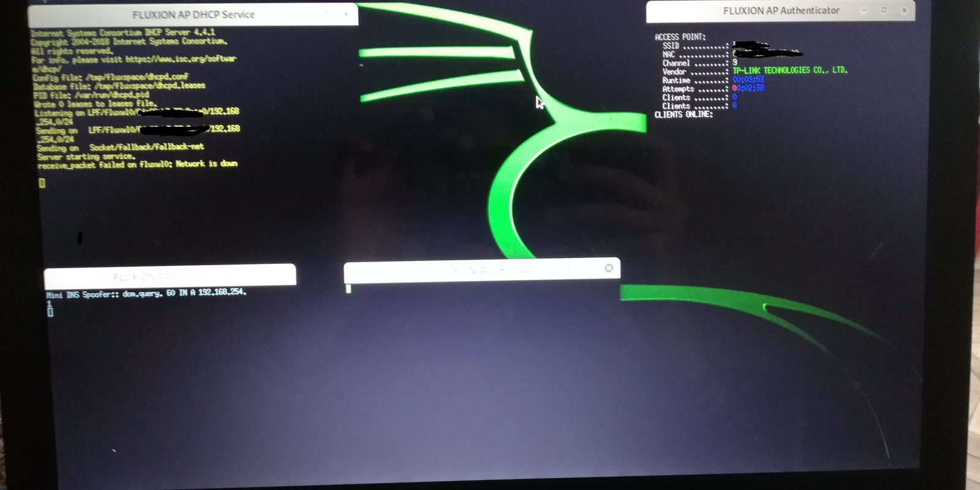The image size is (980, 490).
Task: Click the Channel value 9
Action: pos(735,62)
